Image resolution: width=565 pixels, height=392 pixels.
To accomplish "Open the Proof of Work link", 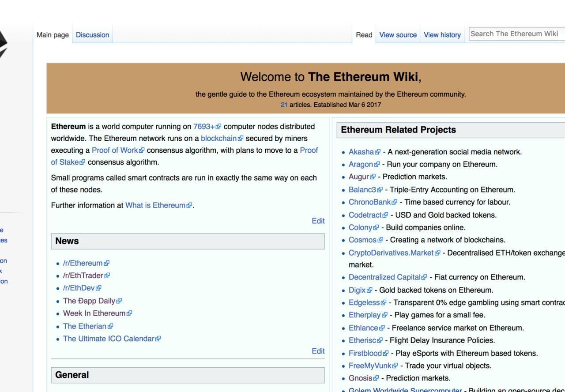I will pyautogui.click(x=115, y=150).
